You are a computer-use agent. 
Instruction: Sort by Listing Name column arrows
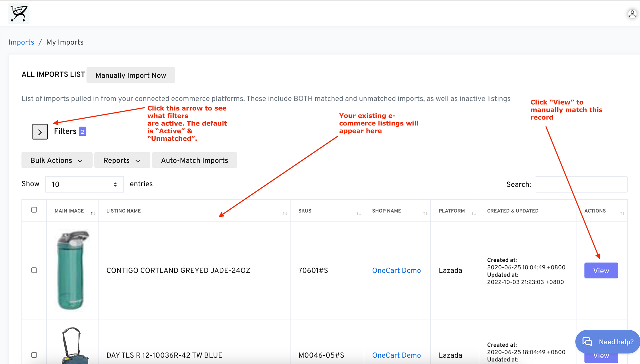(x=285, y=213)
